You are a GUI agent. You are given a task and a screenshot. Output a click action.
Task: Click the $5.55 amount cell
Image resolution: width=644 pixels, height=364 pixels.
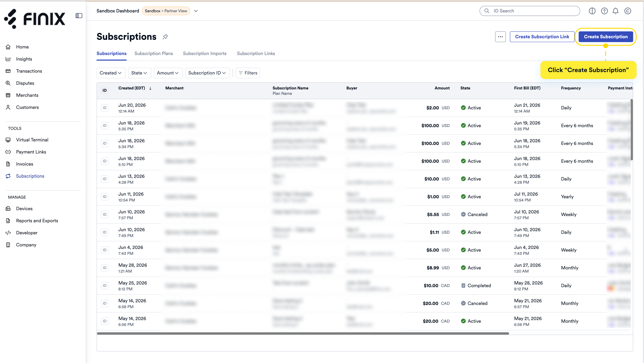(433, 214)
